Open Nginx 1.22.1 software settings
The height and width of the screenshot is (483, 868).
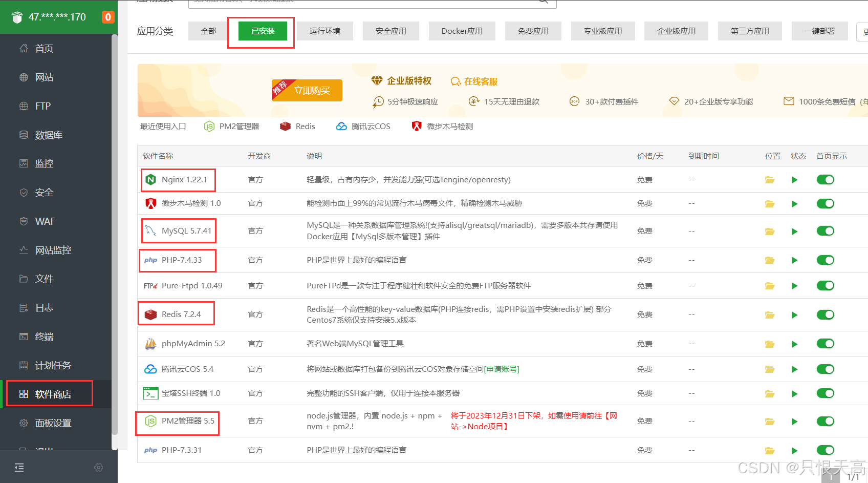pos(184,180)
